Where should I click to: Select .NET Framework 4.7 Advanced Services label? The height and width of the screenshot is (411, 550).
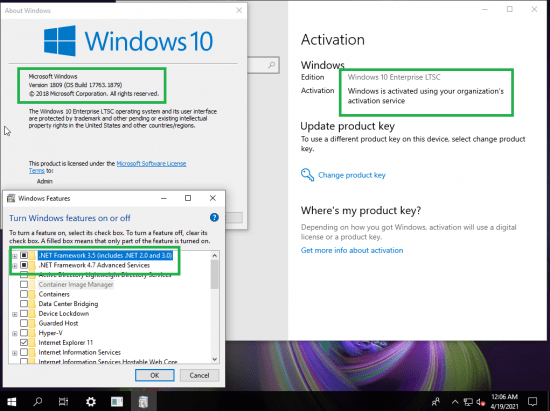pyautogui.click(x=94, y=265)
